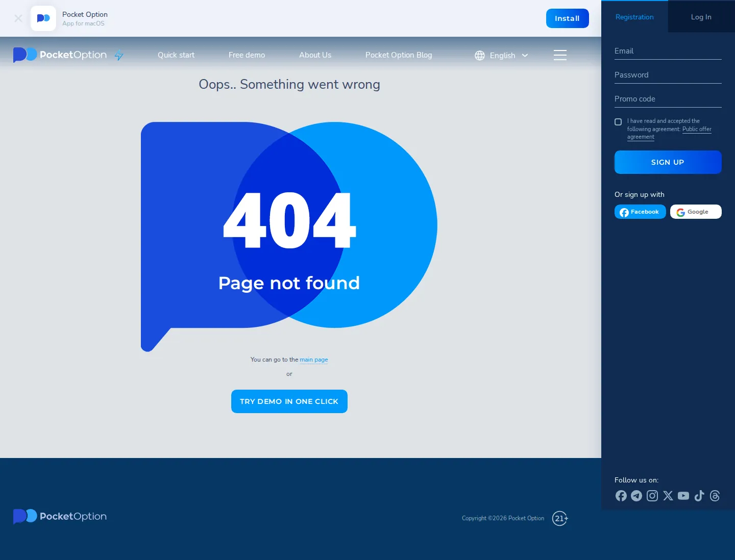This screenshot has width=735, height=560.
Task: Open the Pocket Option Blog link
Action: click(399, 55)
